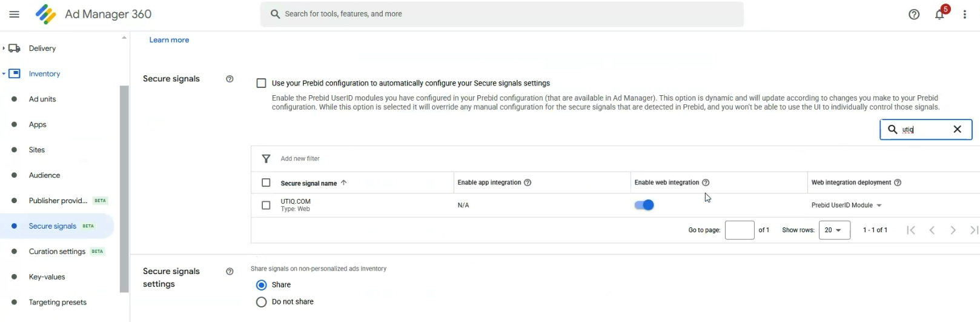Click the Learn more link
The width and height of the screenshot is (980, 322).
tap(169, 40)
